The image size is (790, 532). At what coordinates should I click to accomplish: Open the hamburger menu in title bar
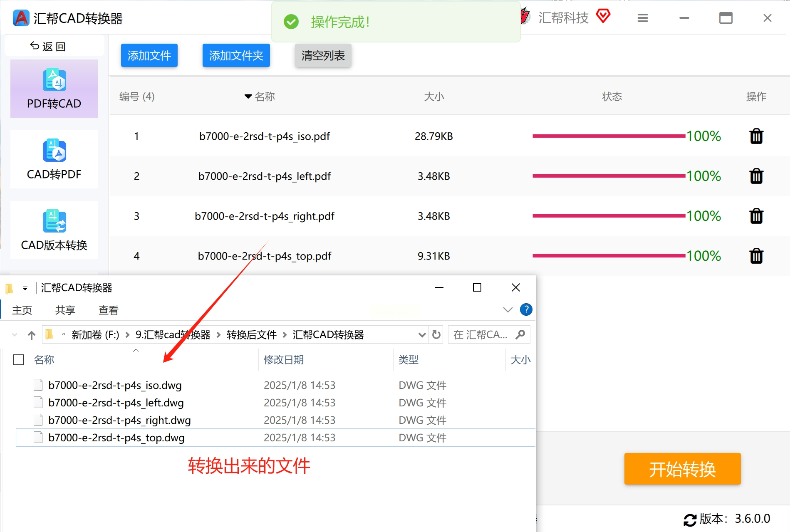point(643,18)
